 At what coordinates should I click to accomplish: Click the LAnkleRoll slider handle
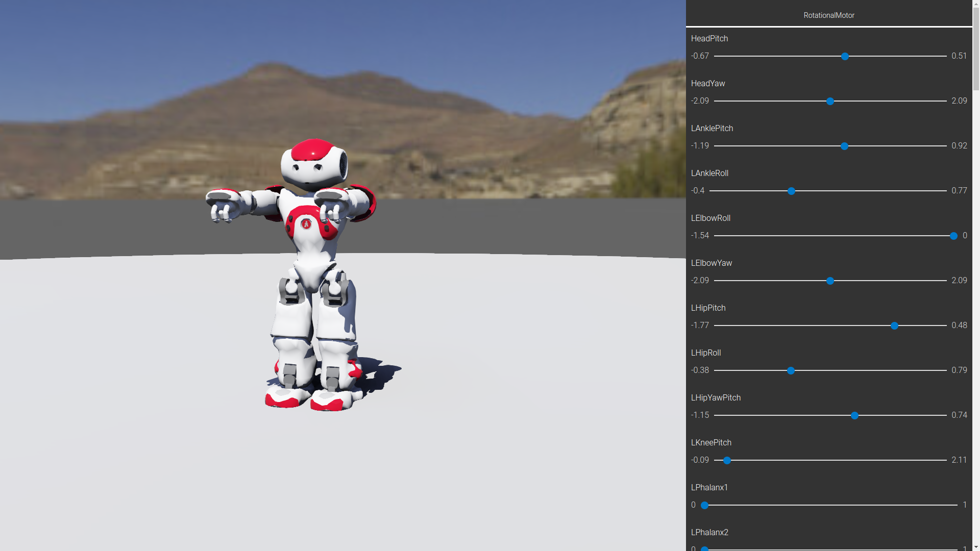tap(791, 191)
